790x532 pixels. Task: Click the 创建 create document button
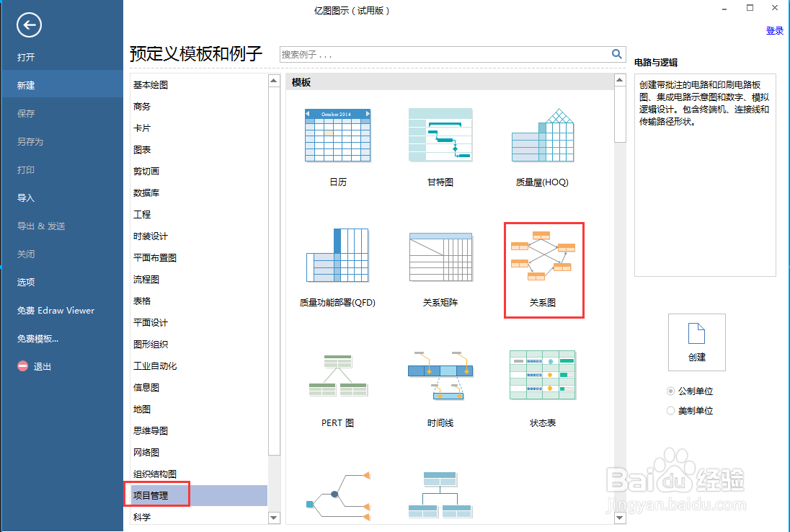pyautogui.click(x=697, y=342)
